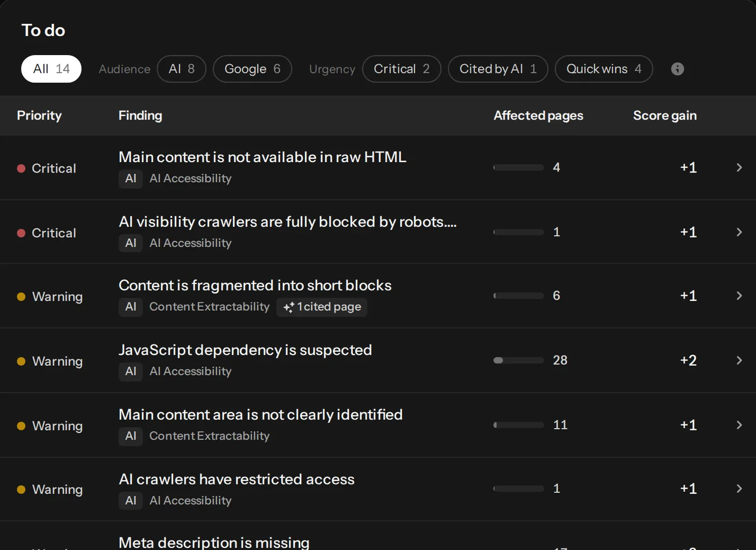Click the Finding column header
The height and width of the screenshot is (550, 756).
(x=140, y=116)
